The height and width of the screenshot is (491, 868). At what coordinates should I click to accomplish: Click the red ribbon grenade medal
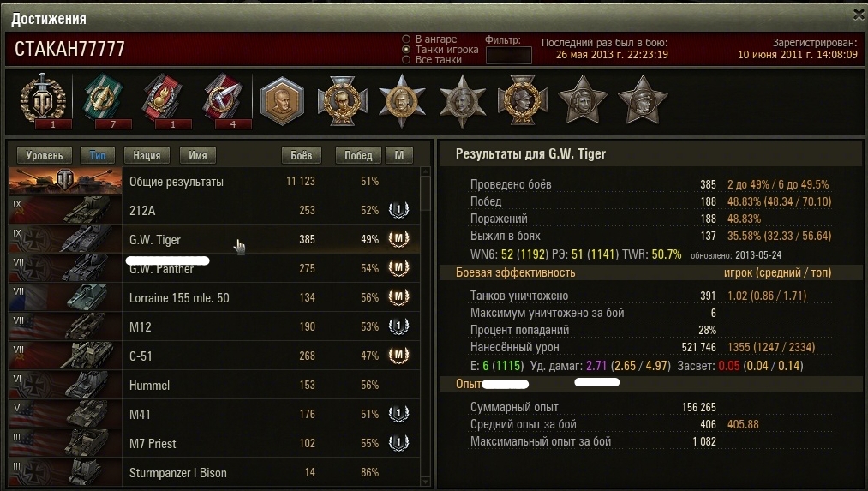[x=164, y=98]
